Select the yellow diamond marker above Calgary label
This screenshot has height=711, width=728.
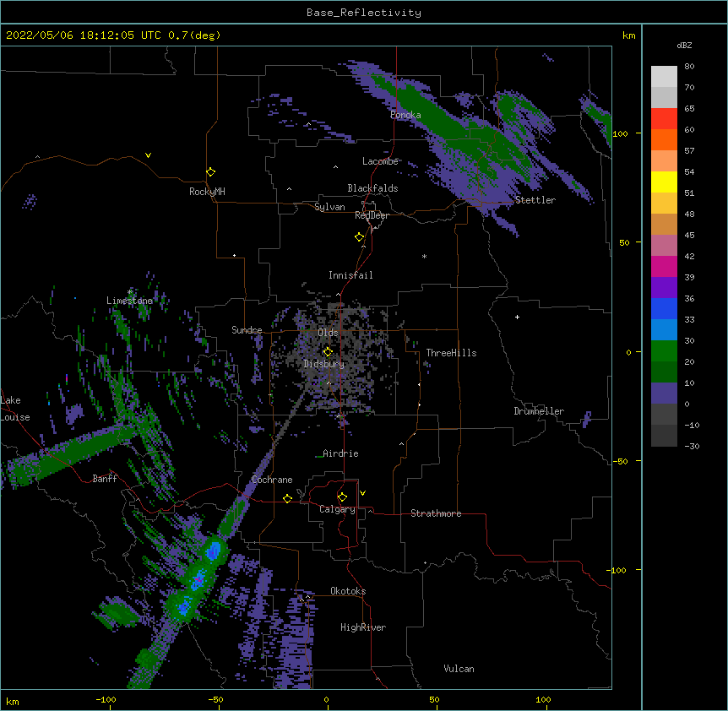click(x=342, y=497)
